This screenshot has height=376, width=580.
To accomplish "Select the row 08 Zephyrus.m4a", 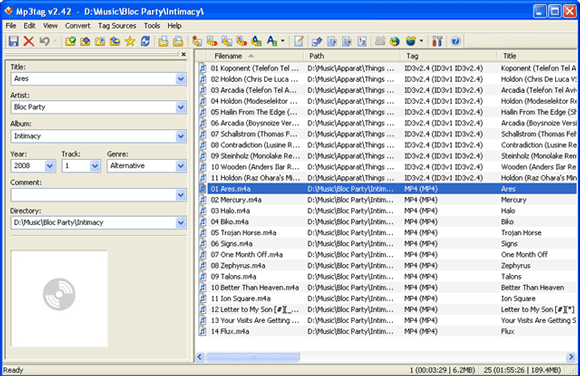I will pyautogui.click(x=387, y=266).
